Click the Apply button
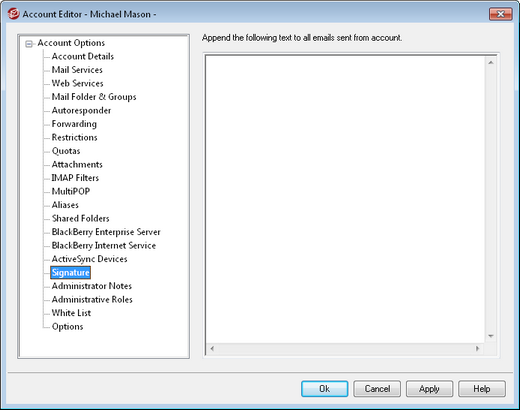The width and height of the screenshot is (520, 410). tap(429, 389)
